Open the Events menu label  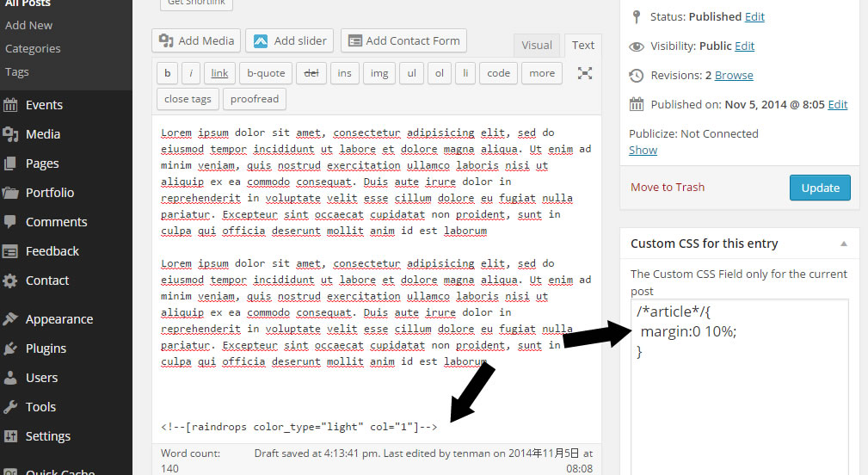(x=44, y=105)
